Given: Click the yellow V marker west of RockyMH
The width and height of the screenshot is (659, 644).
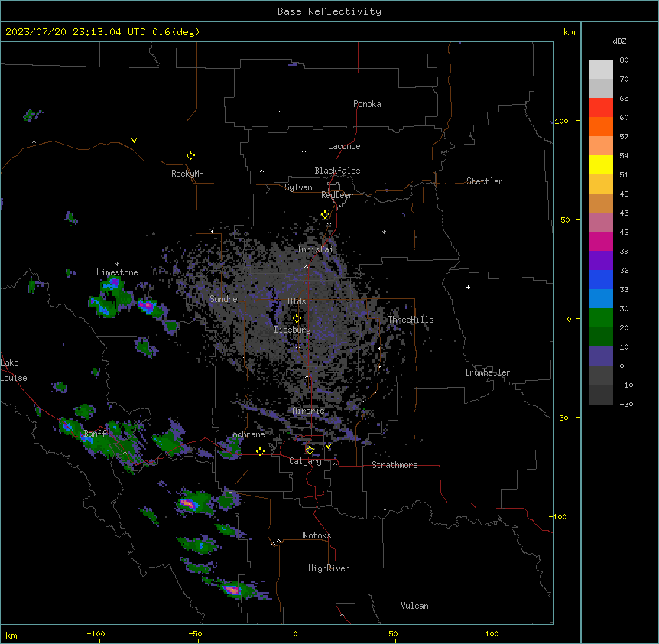Looking at the screenshot, I should pos(134,141).
